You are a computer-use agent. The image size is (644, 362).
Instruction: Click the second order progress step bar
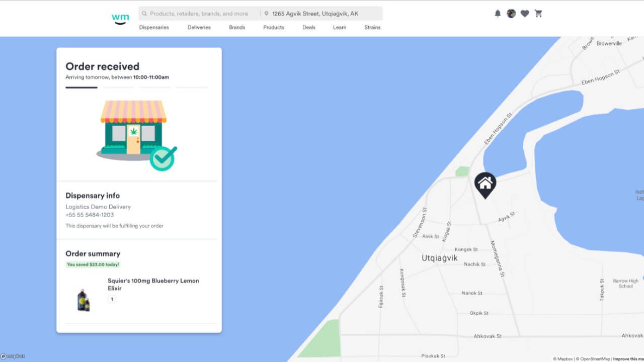tap(118, 87)
